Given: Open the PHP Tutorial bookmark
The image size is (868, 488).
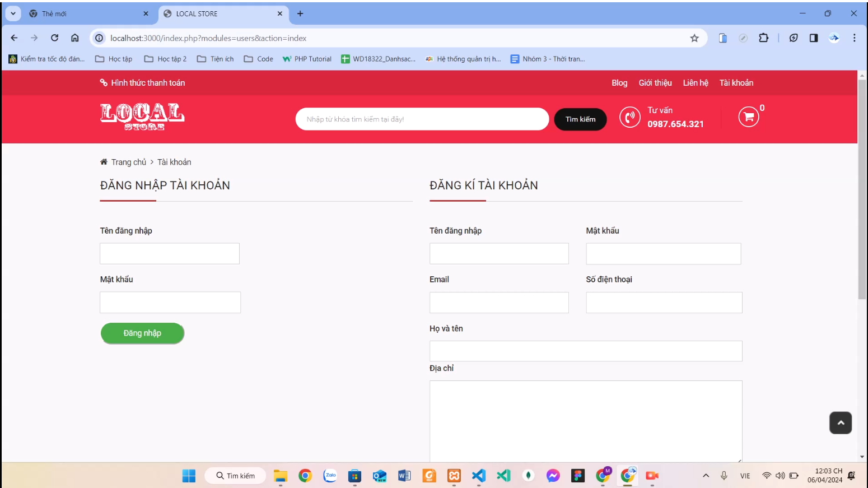Looking at the screenshot, I should 307,59.
